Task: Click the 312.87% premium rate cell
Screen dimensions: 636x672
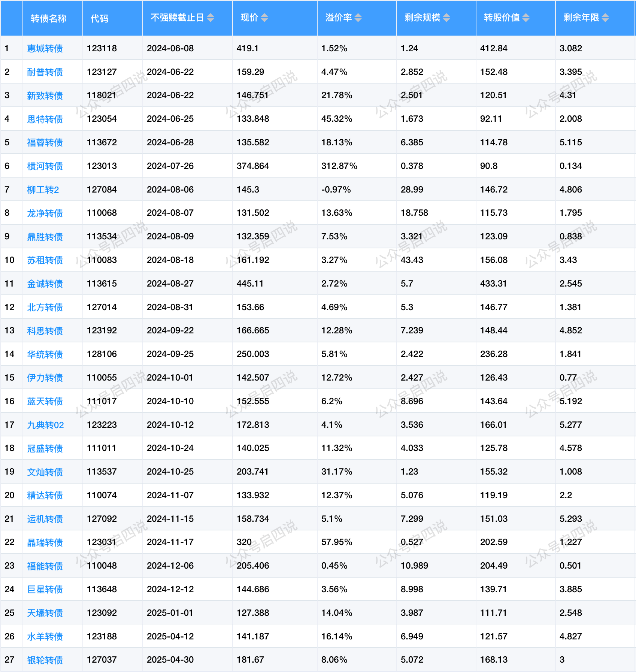Action: coord(339,166)
